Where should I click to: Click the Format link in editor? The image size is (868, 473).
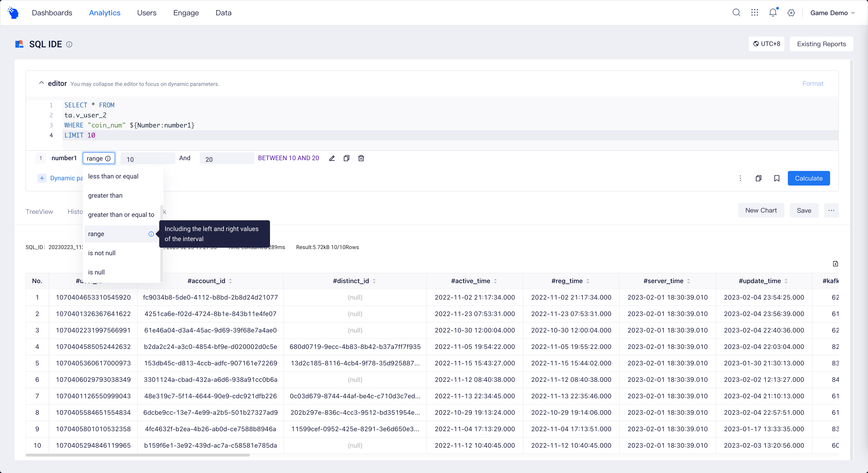(813, 83)
